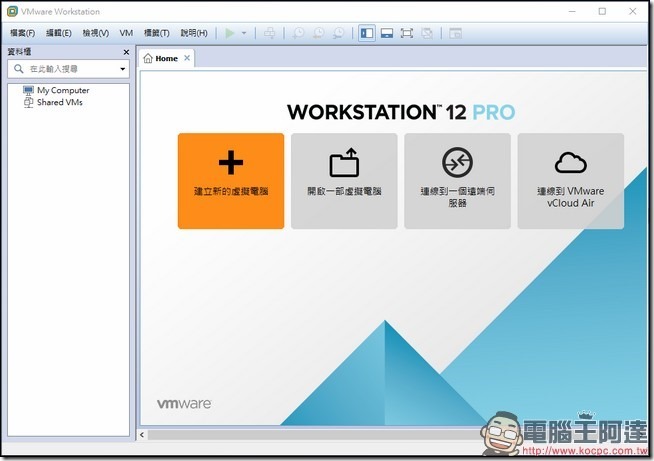
Task: Click the 連線到一個遠端伺服器 tile
Action: 457,181
